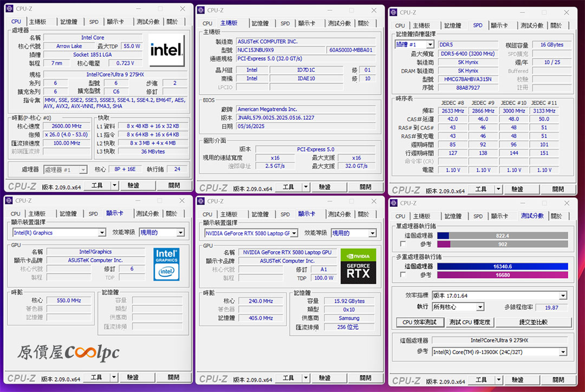Screen dimensions: 585x392
Task: Click the NUC15JNBU9X9 model field
Action: 280,50
